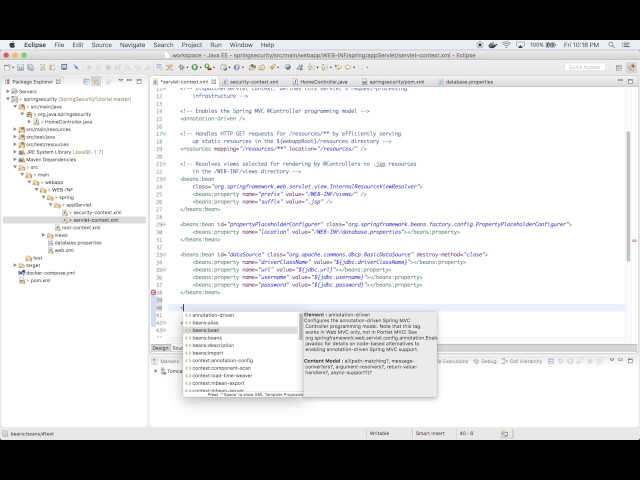
Task: Expand the Maven Dependencies node
Action: click(x=15, y=159)
